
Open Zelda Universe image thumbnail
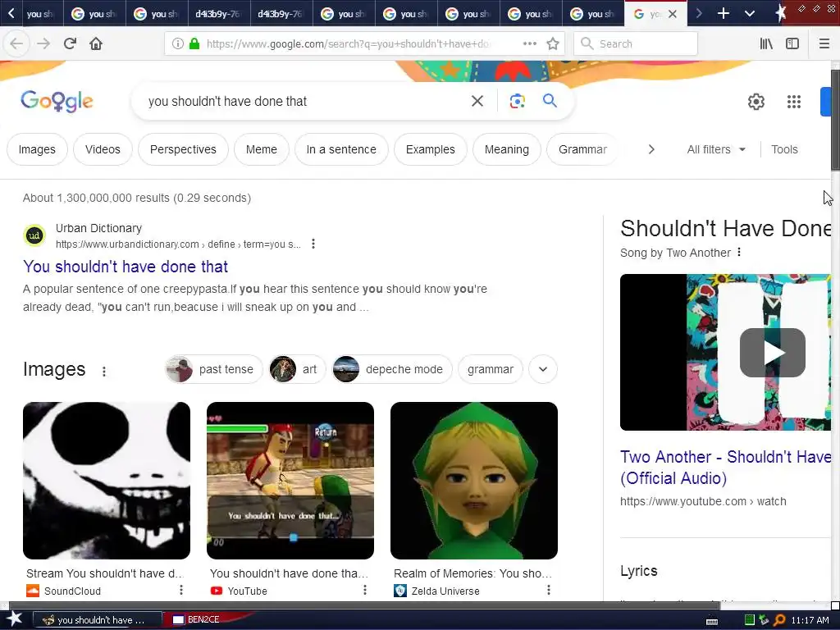474,481
